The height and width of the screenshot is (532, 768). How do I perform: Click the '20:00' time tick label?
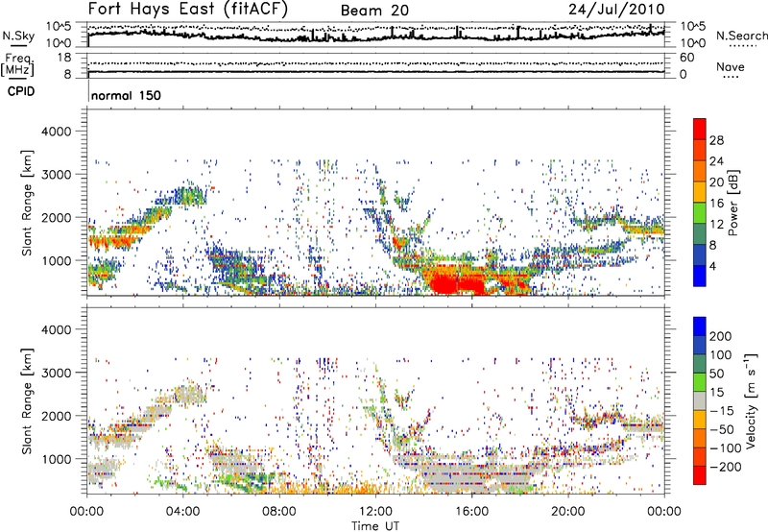pos(567,512)
